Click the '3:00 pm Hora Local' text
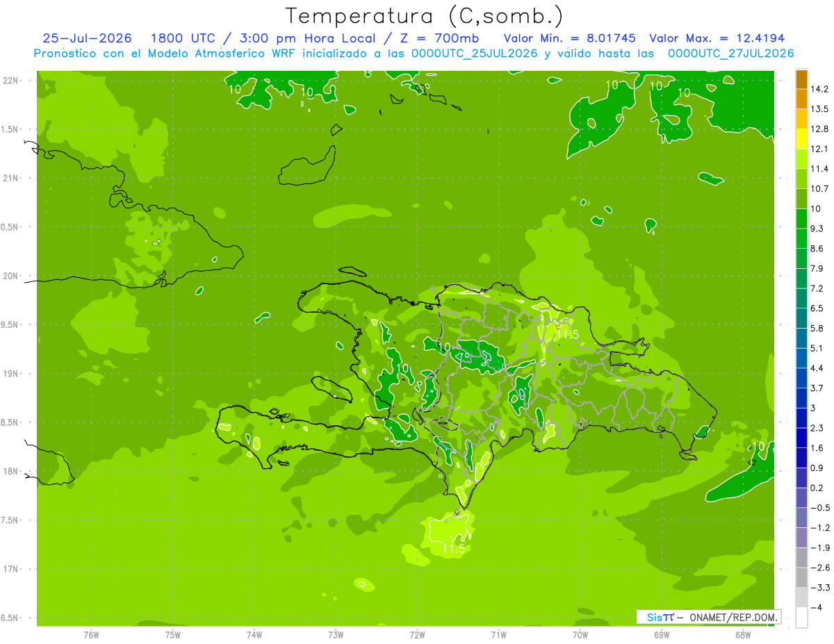Viewport: 834px width, 644px height. tap(309, 38)
